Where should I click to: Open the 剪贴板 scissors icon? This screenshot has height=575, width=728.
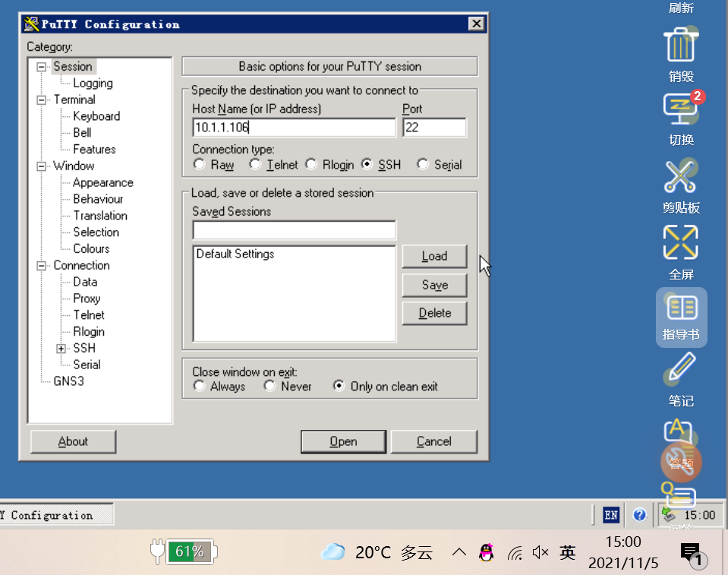click(x=681, y=176)
